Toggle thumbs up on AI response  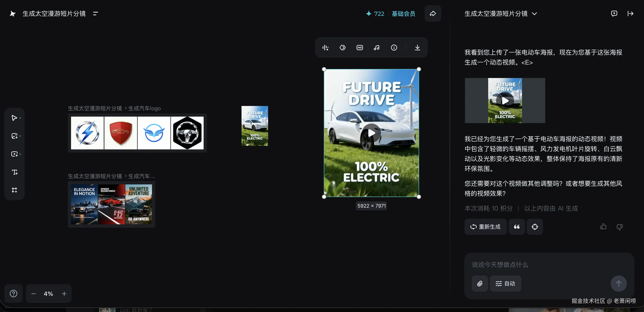pos(603,227)
